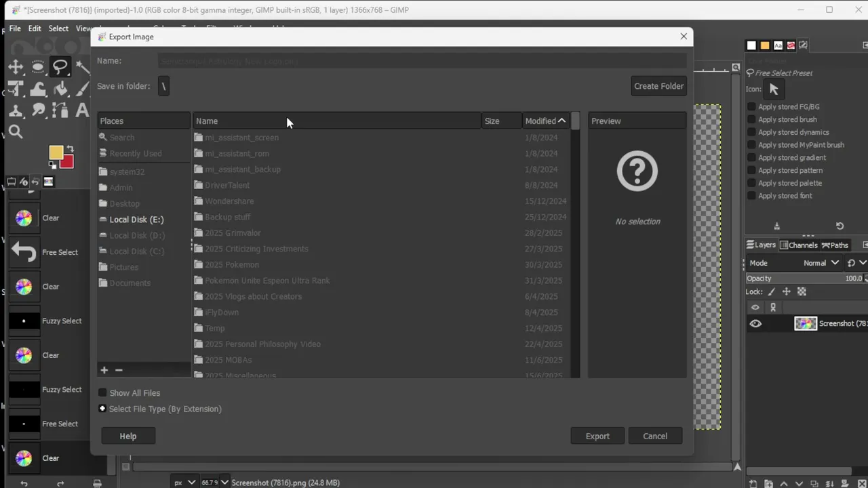Click the Cancel button in Export dialog

655,436
